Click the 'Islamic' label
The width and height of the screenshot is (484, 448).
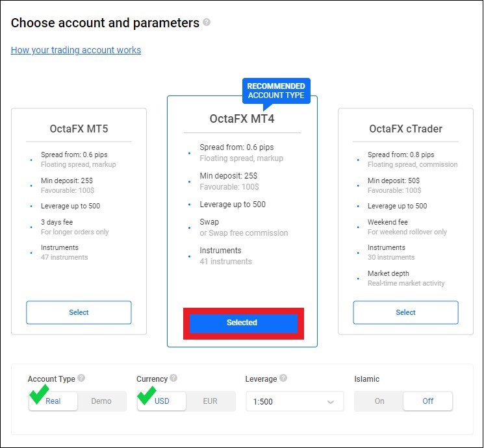point(366,379)
